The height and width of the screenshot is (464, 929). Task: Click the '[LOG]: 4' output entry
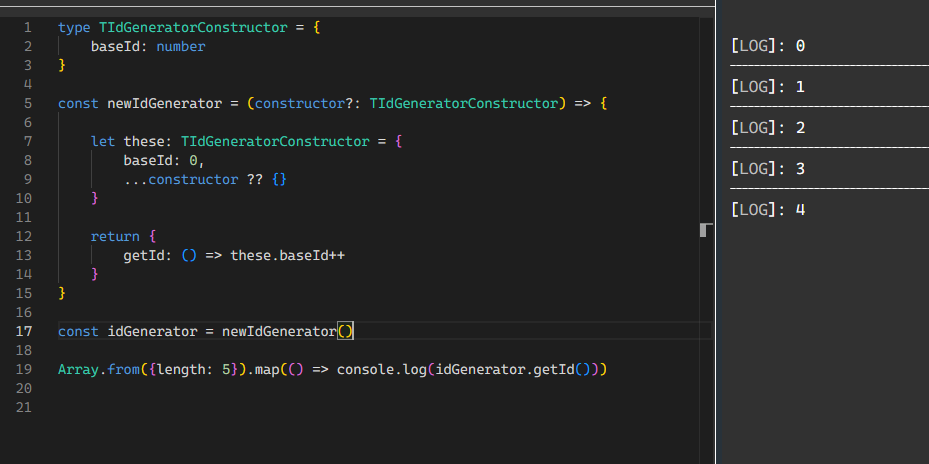coord(768,209)
